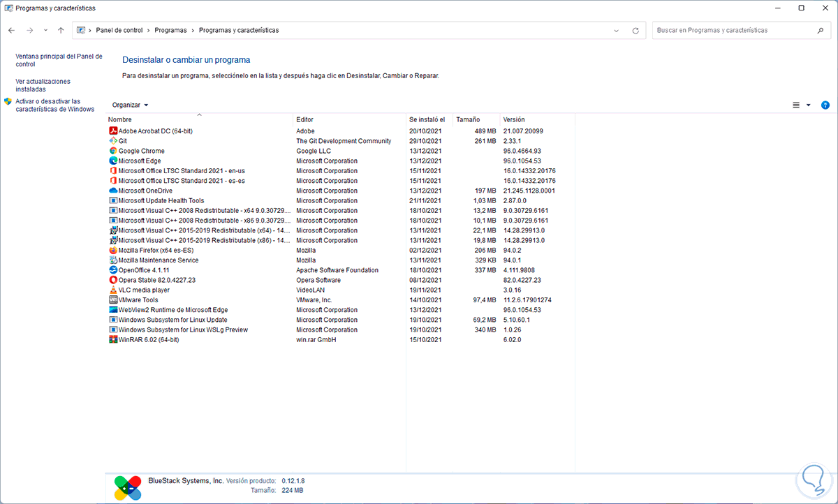Image resolution: width=838 pixels, height=504 pixels.
Task: Click the Office LTSC es-es icon
Action: point(113,181)
